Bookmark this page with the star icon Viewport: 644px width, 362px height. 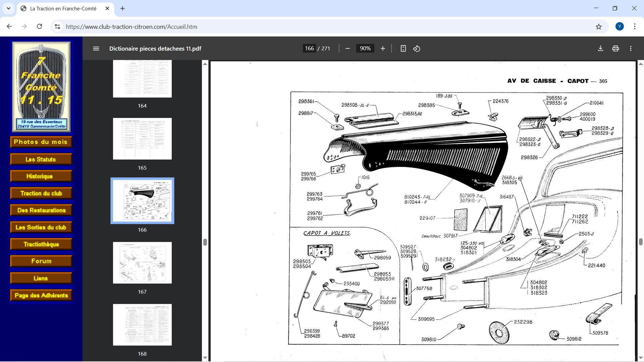click(x=599, y=27)
